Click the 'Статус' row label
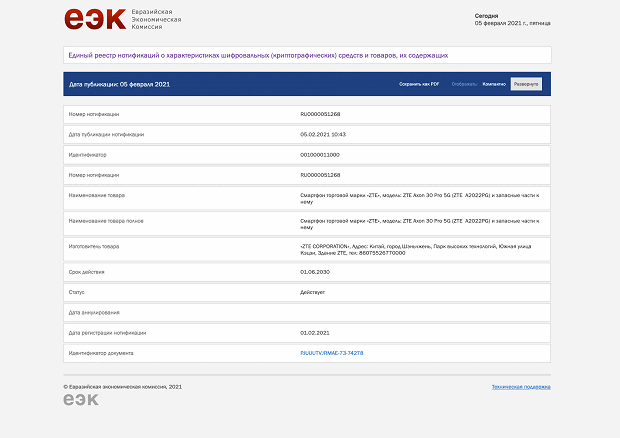The height and width of the screenshot is (438, 620). click(x=76, y=292)
